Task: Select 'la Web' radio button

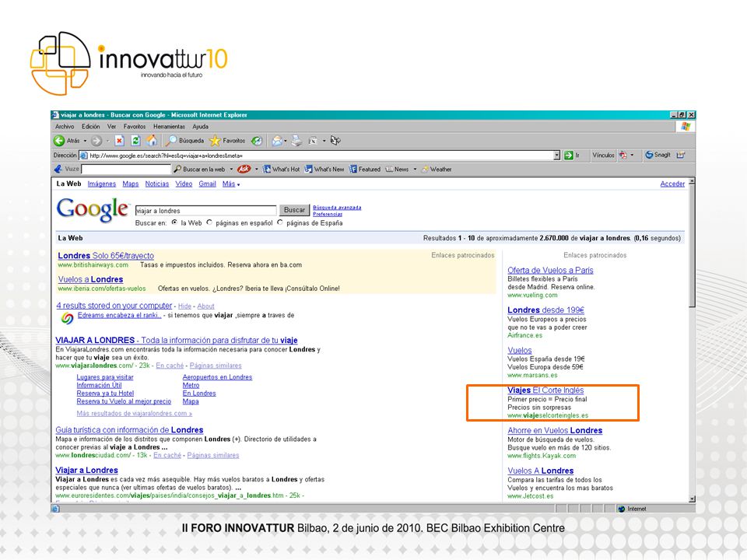Action: pyautogui.click(x=175, y=222)
